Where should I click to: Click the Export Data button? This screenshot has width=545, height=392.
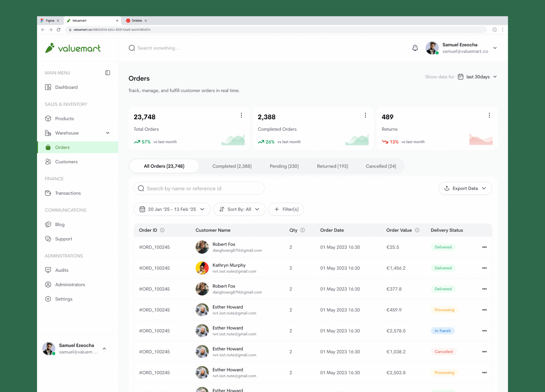click(465, 189)
